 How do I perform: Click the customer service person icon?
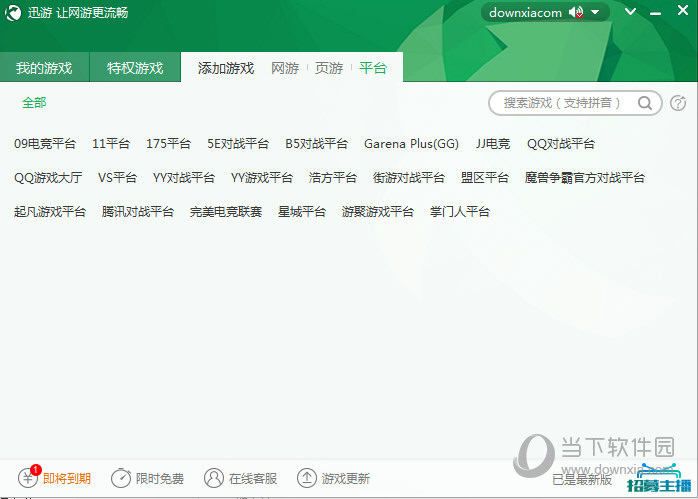214,478
